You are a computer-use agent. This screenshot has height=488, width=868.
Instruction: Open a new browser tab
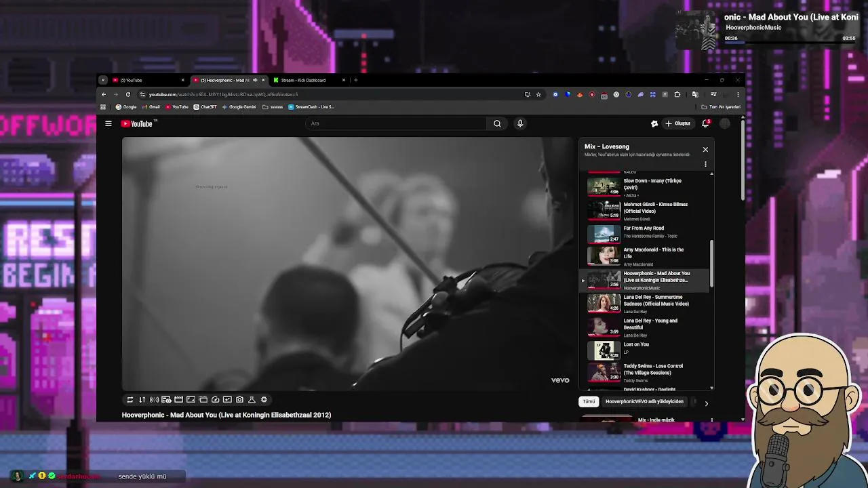click(x=355, y=80)
